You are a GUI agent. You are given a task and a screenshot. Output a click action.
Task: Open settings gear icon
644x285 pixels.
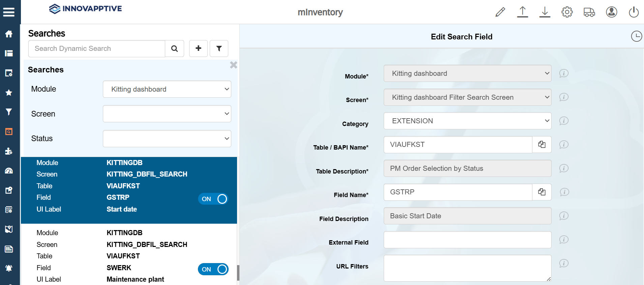pyautogui.click(x=567, y=12)
